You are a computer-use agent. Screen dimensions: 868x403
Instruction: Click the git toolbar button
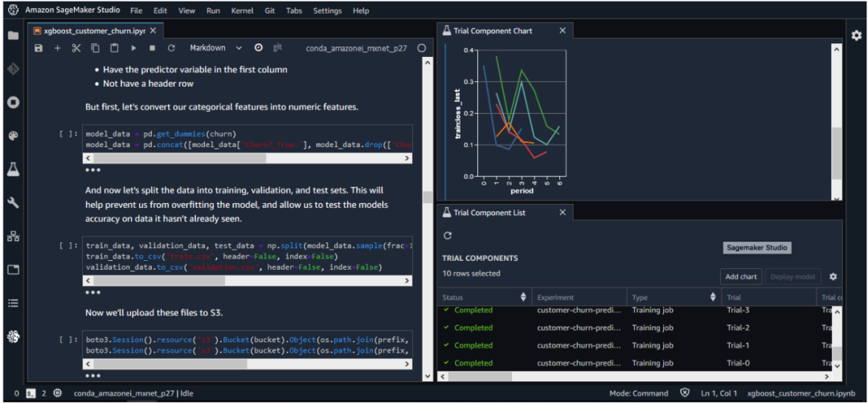pyautogui.click(x=278, y=47)
